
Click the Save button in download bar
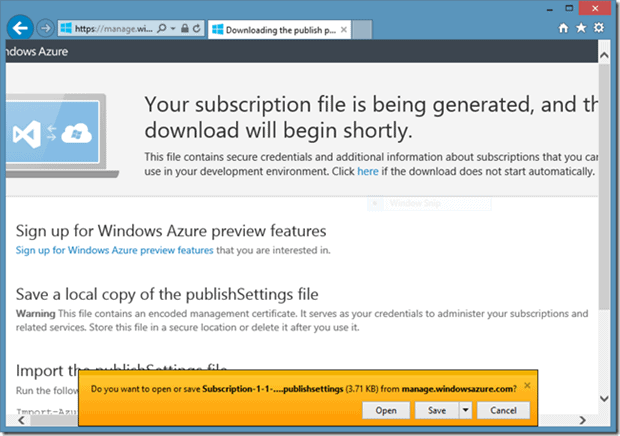tap(437, 411)
